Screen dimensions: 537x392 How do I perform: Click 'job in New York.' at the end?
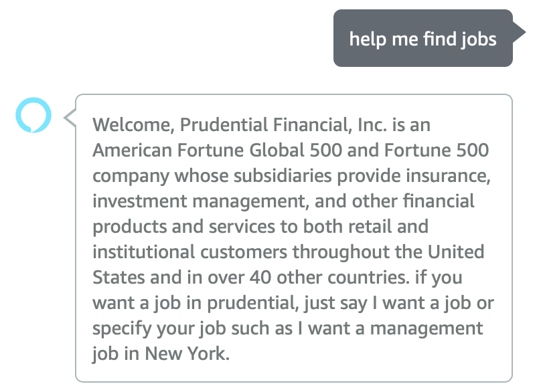point(161,354)
